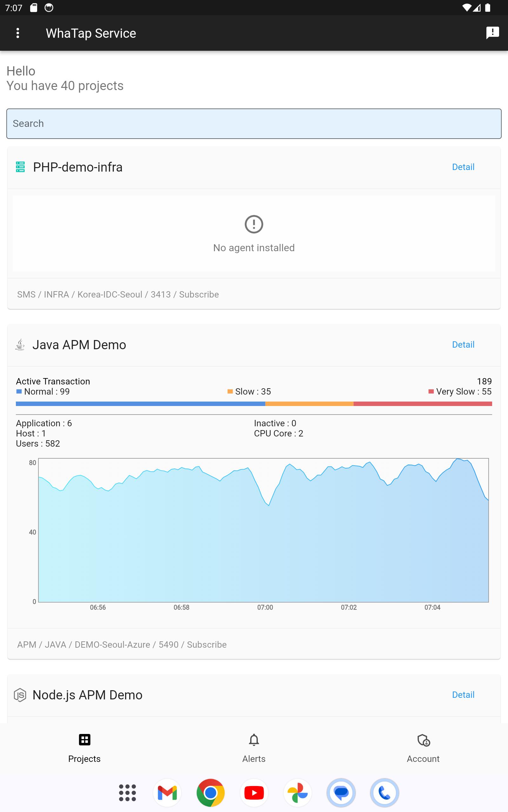Tap the 'Application : 6' stat
Viewport: 508px width, 812px height.
(44, 423)
